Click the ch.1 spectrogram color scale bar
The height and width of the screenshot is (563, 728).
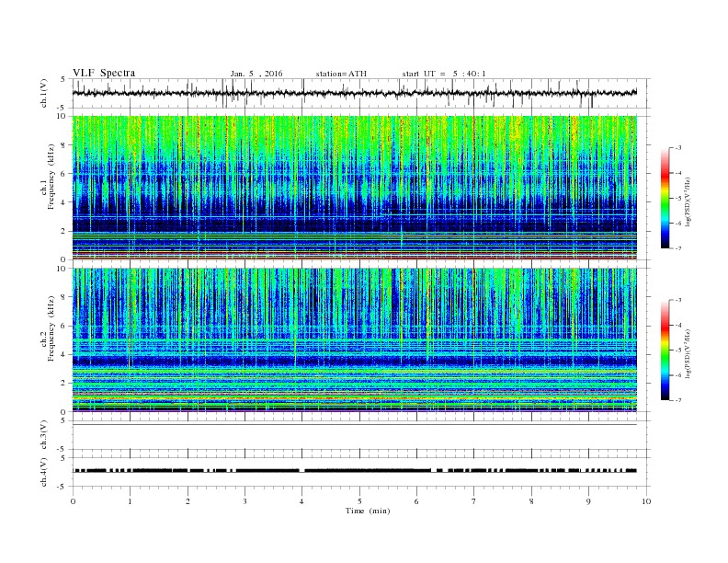tap(665, 198)
